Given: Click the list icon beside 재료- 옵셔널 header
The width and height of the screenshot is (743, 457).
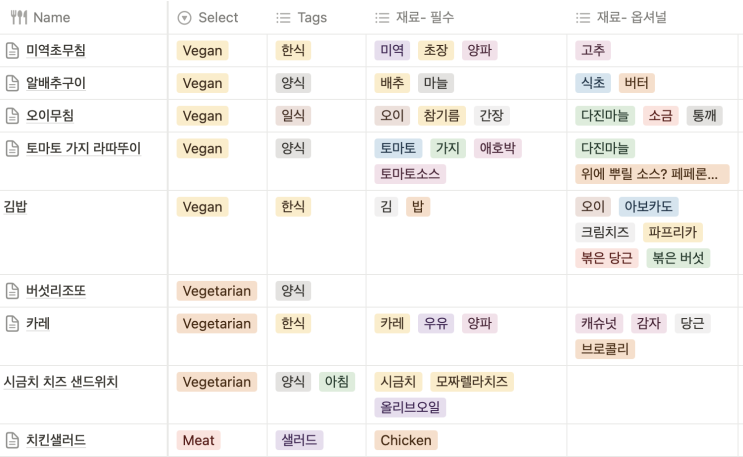Looking at the screenshot, I should point(583,18).
